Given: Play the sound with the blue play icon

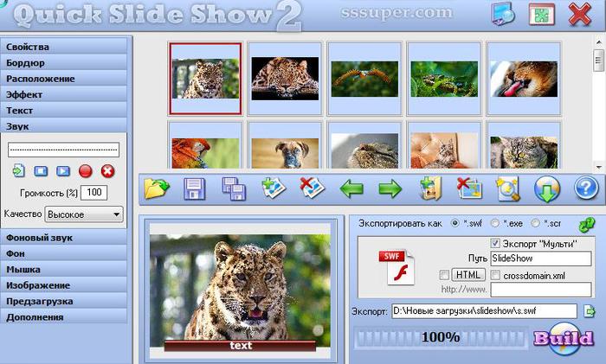Looking at the screenshot, I should pos(63,171).
